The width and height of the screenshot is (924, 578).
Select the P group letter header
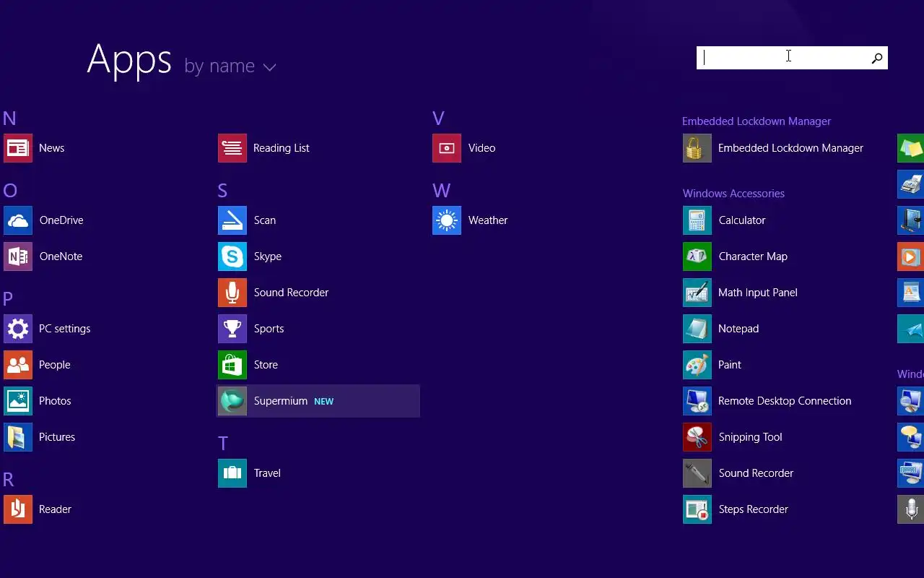(x=8, y=299)
